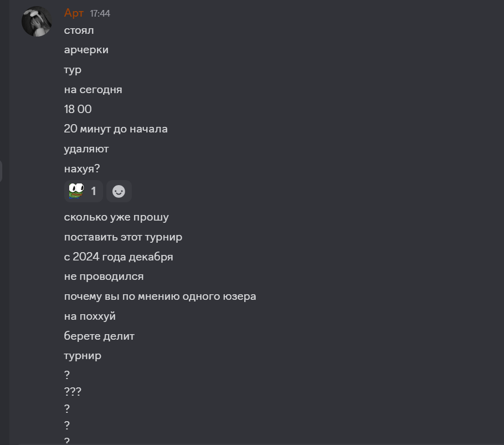
Task: Click the '20 минут до начала' message
Action: [116, 129]
